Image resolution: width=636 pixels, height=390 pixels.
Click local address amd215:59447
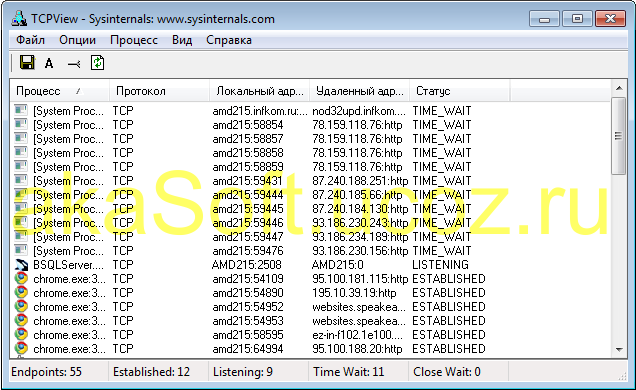[x=248, y=237]
